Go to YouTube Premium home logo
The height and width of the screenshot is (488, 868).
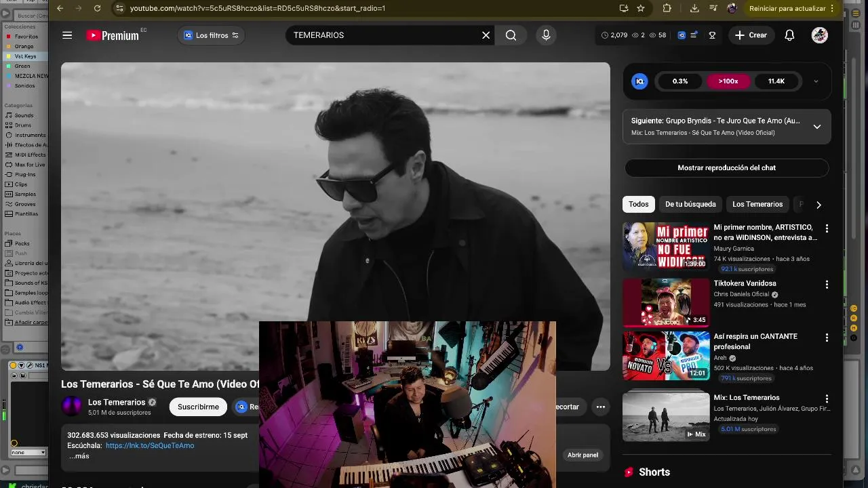click(113, 35)
